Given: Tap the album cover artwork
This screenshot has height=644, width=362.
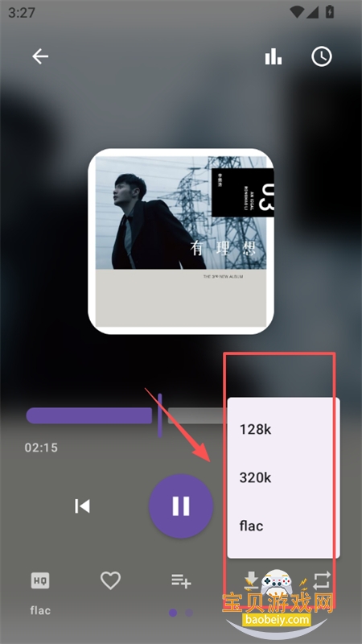Looking at the screenshot, I should point(181,242).
